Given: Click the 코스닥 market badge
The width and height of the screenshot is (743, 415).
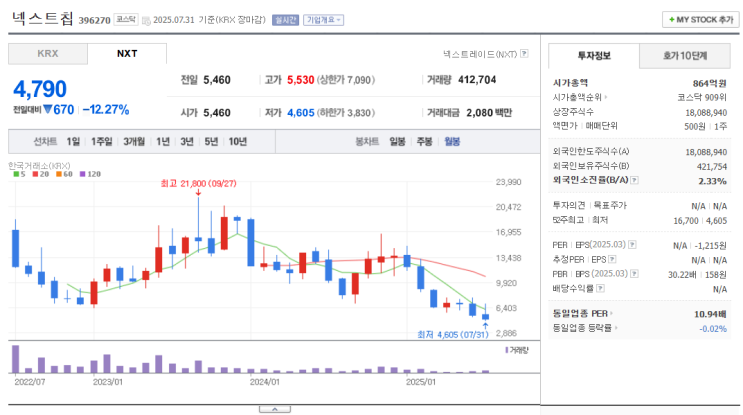Looking at the screenshot, I should [126, 19].
